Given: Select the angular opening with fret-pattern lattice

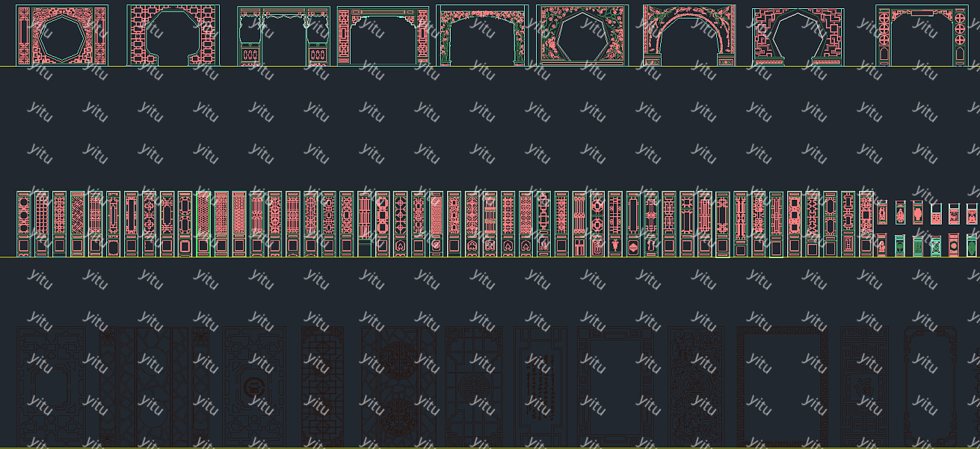Looking at the screenshot, I should pyautogui.click(x=798, y=37).
